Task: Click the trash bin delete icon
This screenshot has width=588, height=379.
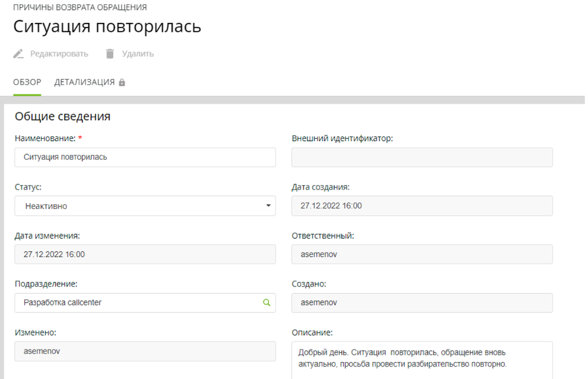Action: (109, 54)
